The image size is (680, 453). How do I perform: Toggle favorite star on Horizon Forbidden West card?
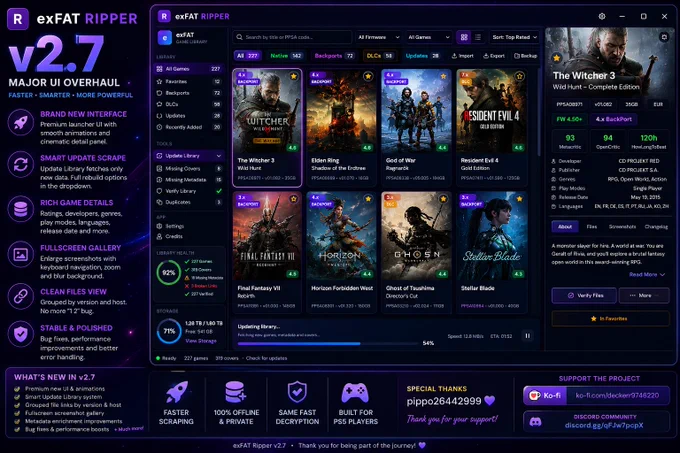click(368, 199)
